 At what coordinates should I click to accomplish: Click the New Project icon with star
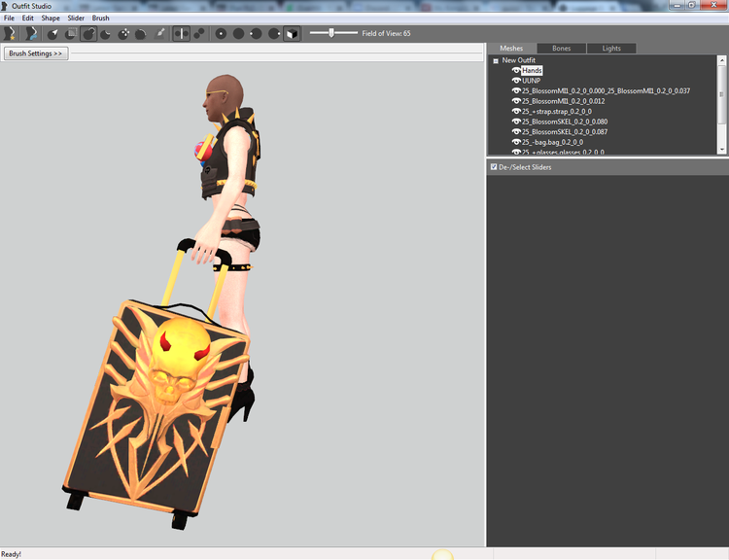pyautogui.click(x=10, y=33)
